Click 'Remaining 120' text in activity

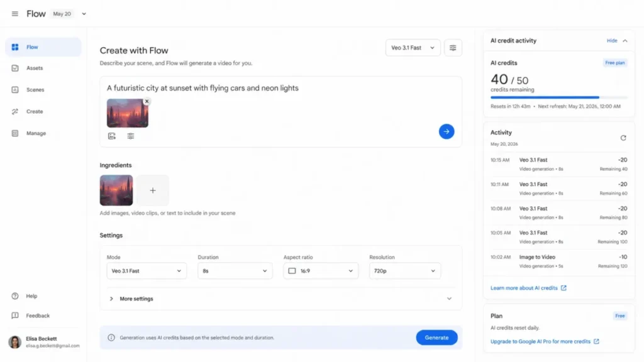(613, 266)
